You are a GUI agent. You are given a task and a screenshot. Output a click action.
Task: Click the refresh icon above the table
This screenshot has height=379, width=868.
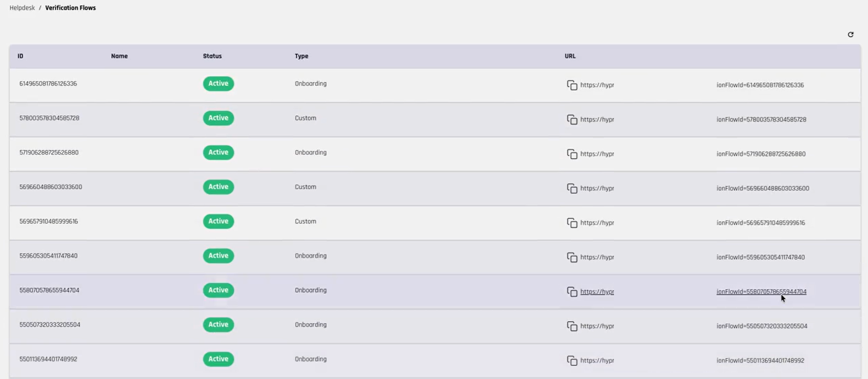click(x=851, y=34)
